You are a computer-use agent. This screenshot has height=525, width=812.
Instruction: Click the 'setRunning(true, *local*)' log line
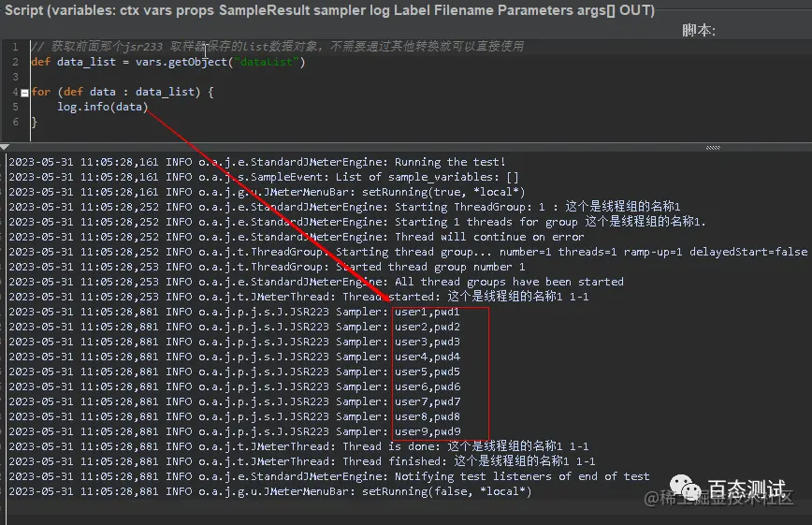(x=267, y=192)
